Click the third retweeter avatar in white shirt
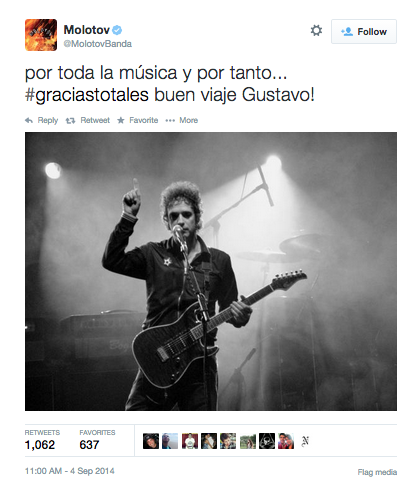The width and height of the screenshot is (420, 494). [190, 441]
